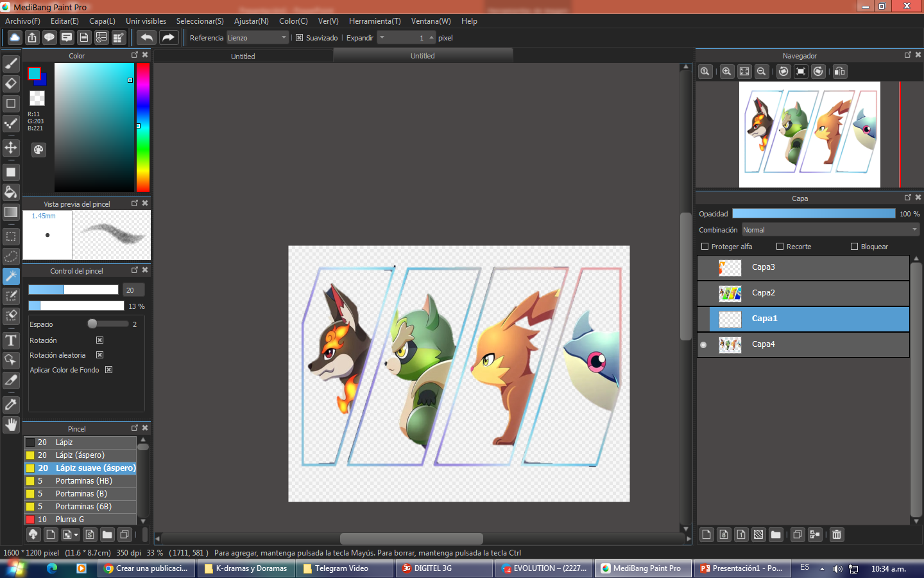Delete layer with trash icon
924x578 pixels.
[837, 534]
